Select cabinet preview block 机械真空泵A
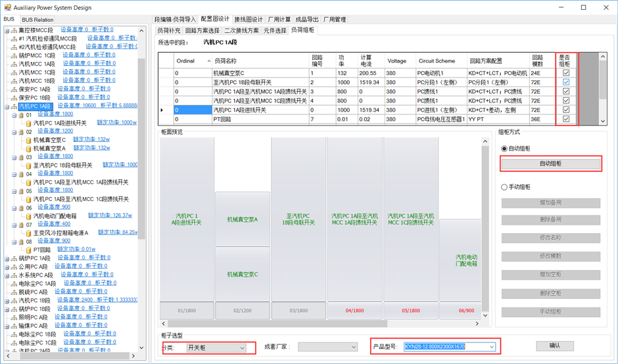 [243, 219]
